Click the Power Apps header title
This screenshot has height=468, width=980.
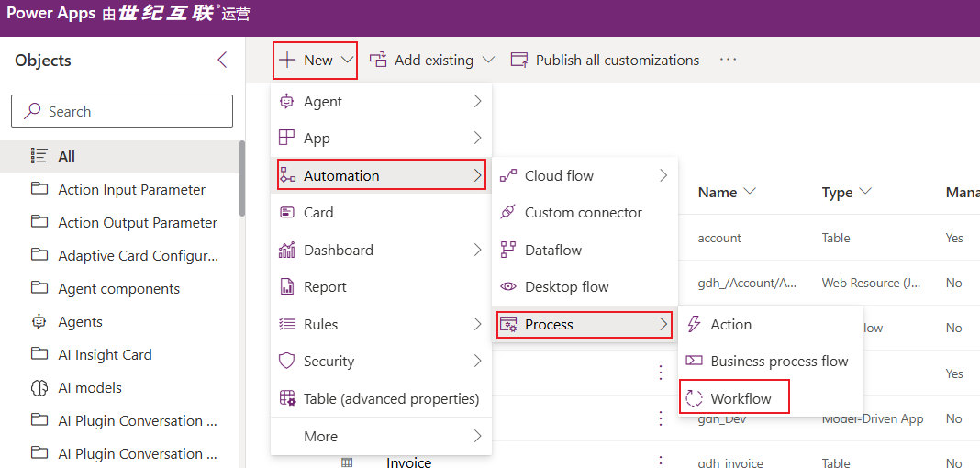coord(50,15)
